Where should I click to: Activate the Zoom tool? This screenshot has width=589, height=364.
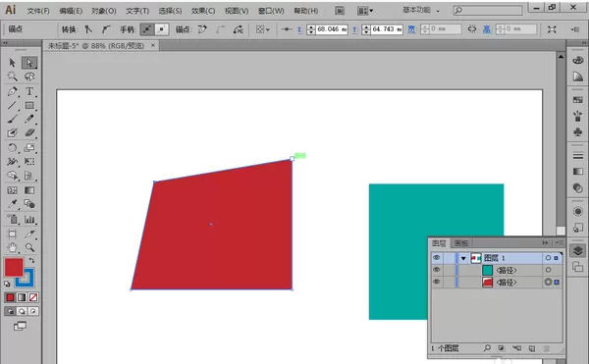point(29,247)
